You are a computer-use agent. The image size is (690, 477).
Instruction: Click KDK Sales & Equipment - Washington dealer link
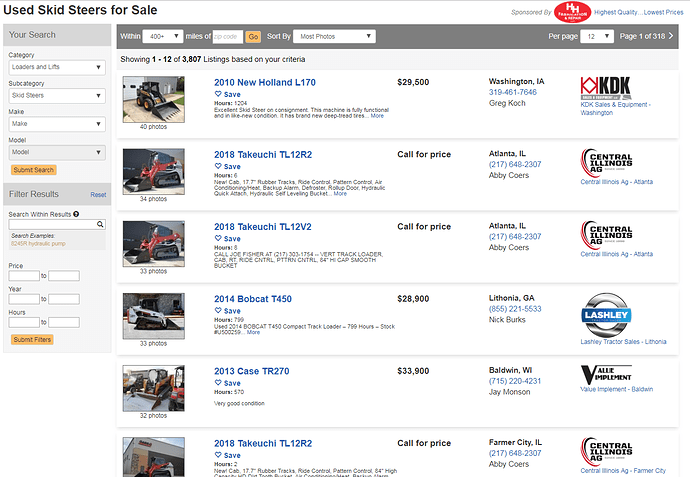tap(615, 109)
